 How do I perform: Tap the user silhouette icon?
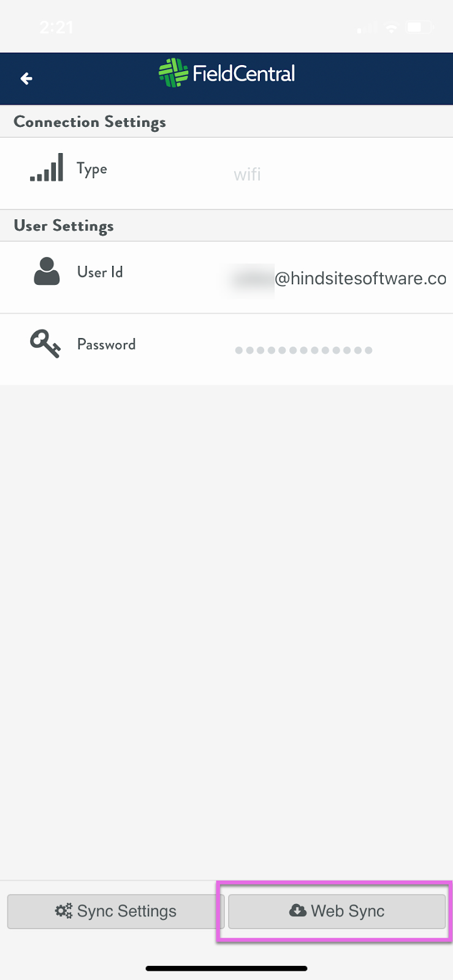point(47,271)
